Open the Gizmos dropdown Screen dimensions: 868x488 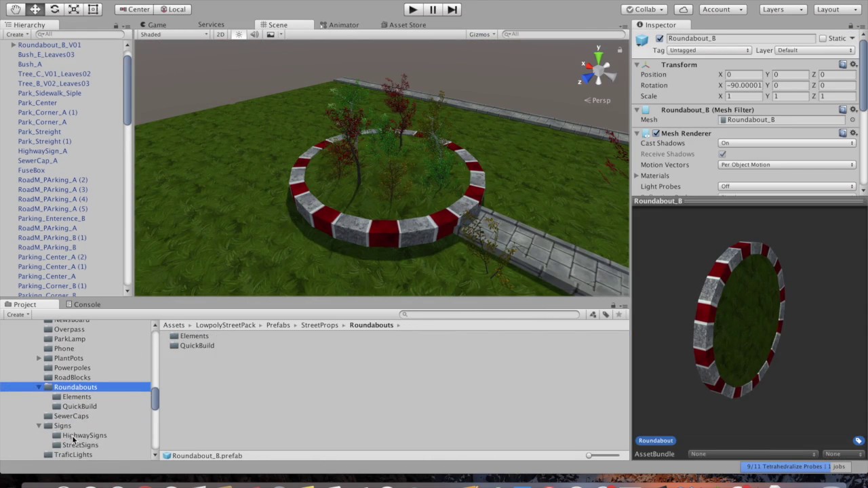(482, 35)
